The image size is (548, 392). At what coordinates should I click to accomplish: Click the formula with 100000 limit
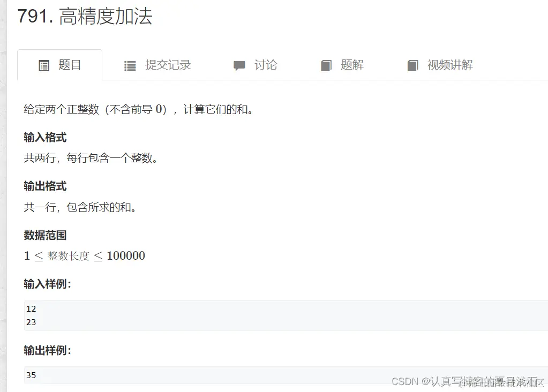point(84,256)
